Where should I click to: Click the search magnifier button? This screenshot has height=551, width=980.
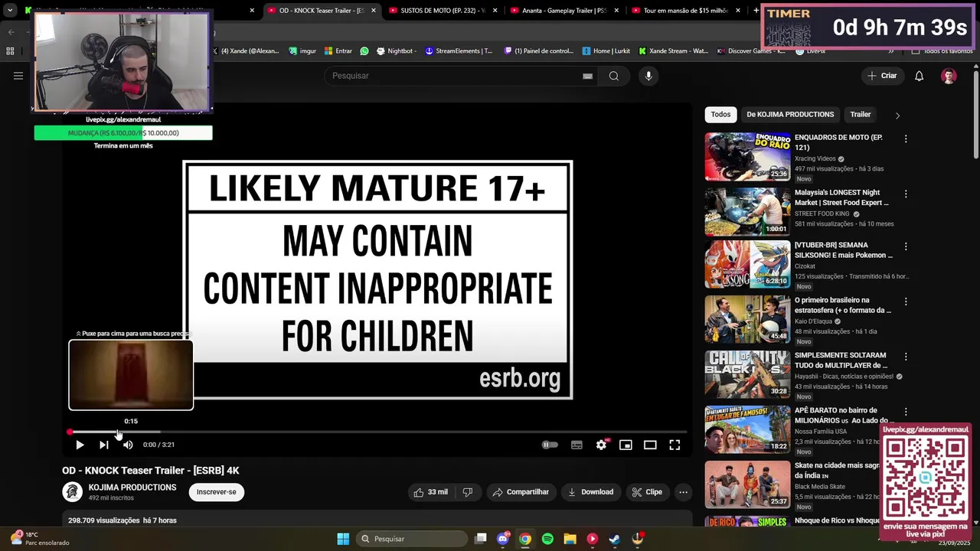[613, 76]
